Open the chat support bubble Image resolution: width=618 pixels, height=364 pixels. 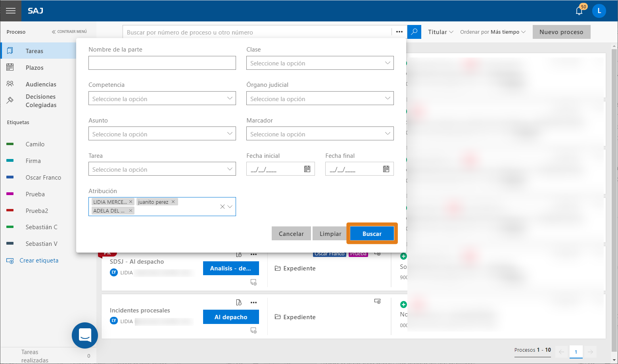[85, 335]
